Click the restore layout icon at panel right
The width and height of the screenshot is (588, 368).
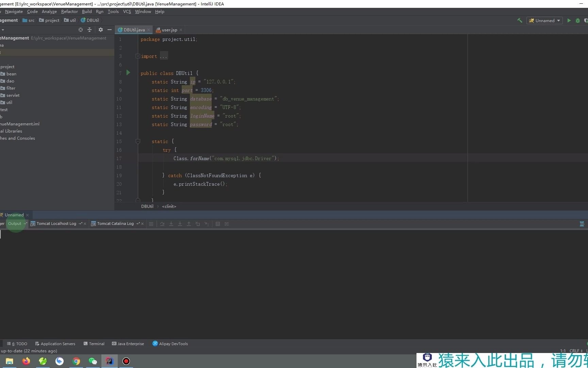tap(582, 224)
